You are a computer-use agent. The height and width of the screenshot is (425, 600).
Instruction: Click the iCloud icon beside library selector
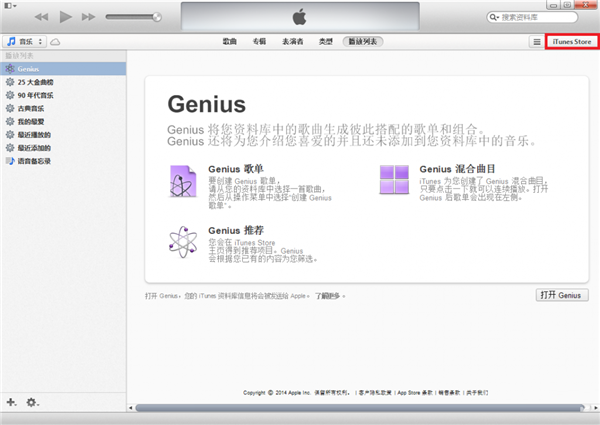pyautogui.click(x=55, y=42)
